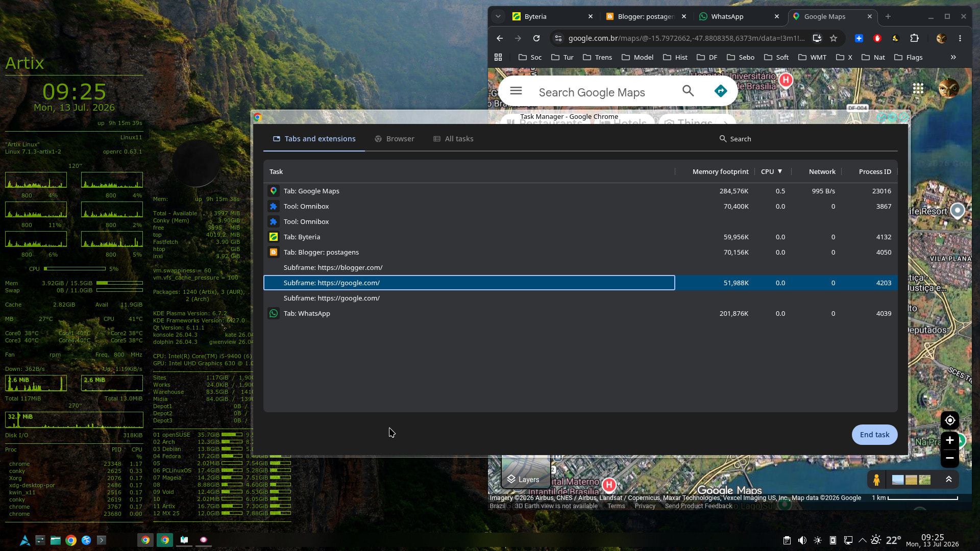Screen dimensions: 980x551
Task: Open the Soc bookmarks folder
Action: (530, 57)
